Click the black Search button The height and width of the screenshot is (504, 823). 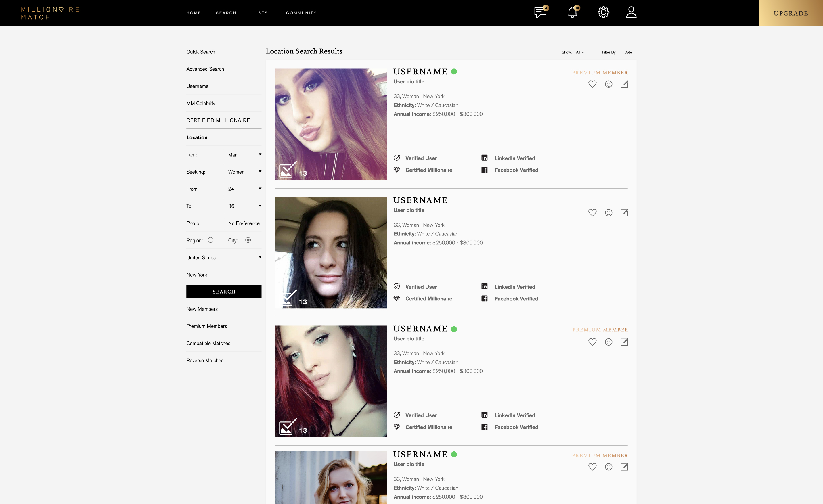tap(224, 292)
